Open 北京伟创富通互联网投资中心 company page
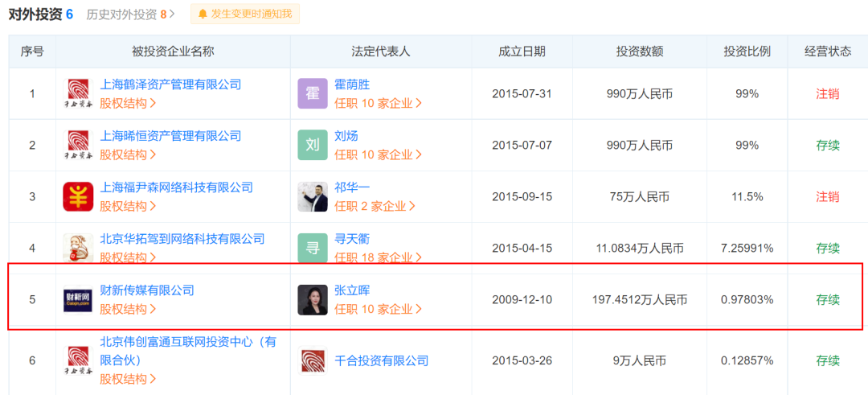The width and height of the screenshot is (868, 395). point(187,352)
